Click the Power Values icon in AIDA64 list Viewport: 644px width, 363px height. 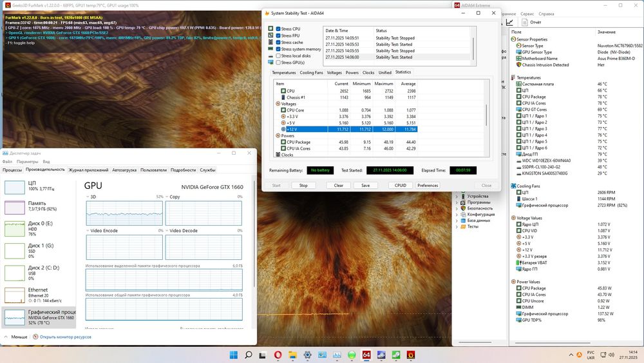tap(513, 282)
